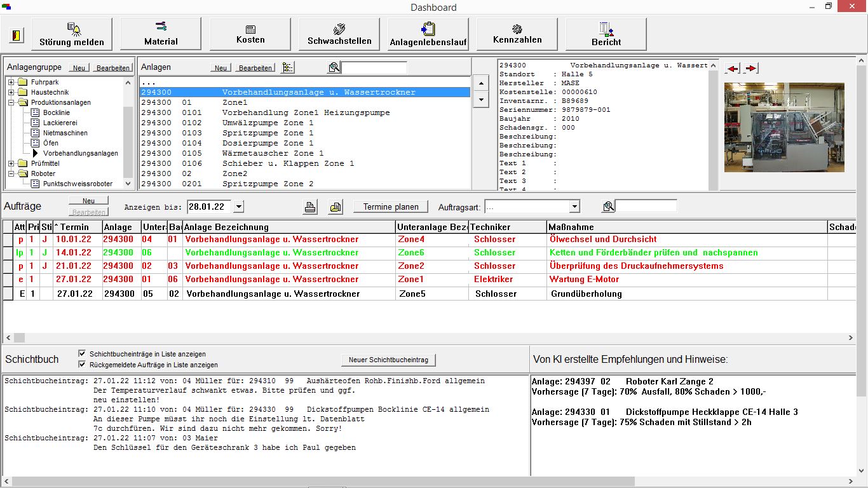Click the search magnifier next to Auftragsart
This screenshot has height=488, width=868.
pyautogui.click(x=608, y=205)
